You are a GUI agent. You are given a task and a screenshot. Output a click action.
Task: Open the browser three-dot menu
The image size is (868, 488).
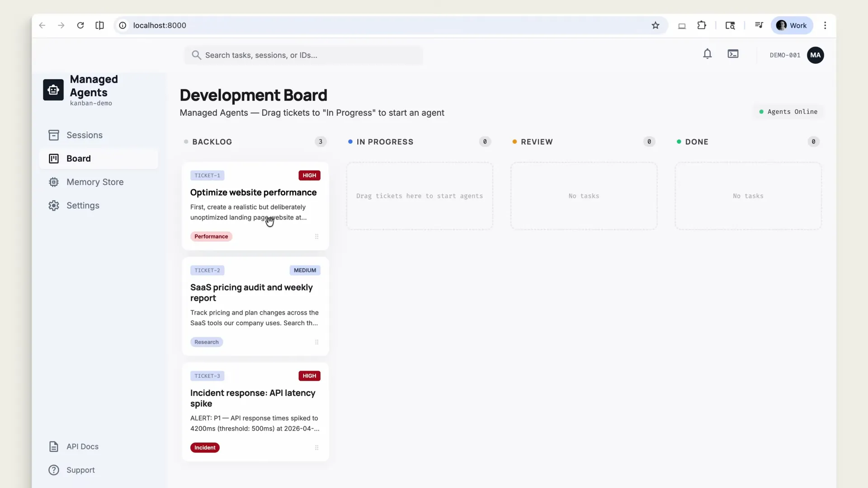(826, 25)
